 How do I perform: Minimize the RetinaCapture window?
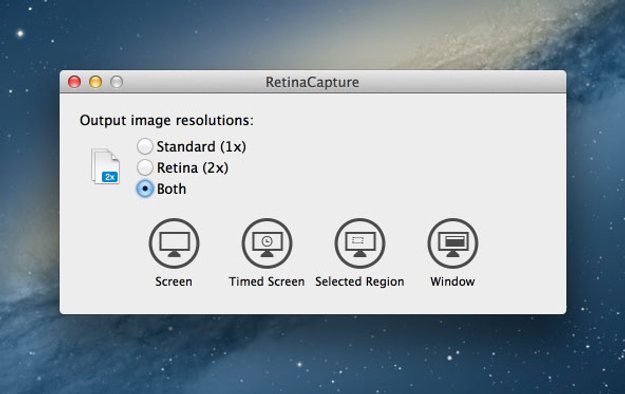[96, 82]
